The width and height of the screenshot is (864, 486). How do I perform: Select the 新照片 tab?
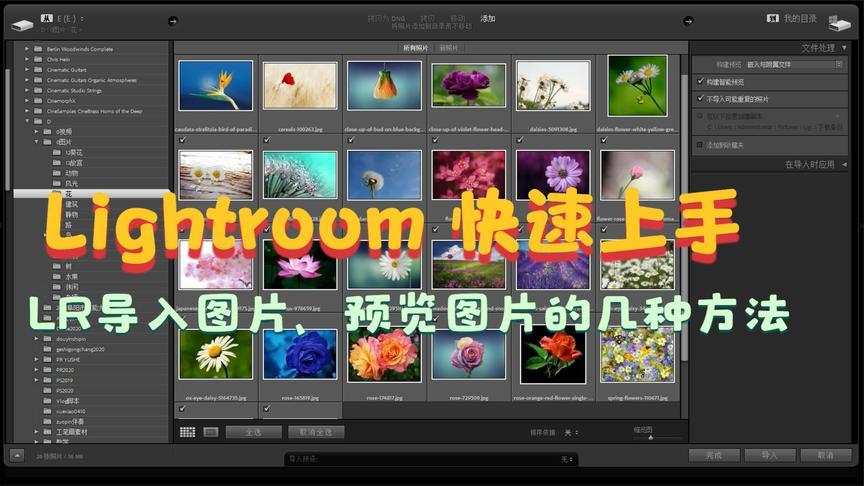click(x=449, y=48)
